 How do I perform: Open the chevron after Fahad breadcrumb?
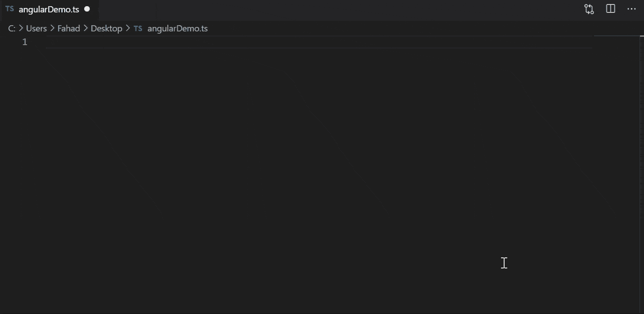click(85, 28)
